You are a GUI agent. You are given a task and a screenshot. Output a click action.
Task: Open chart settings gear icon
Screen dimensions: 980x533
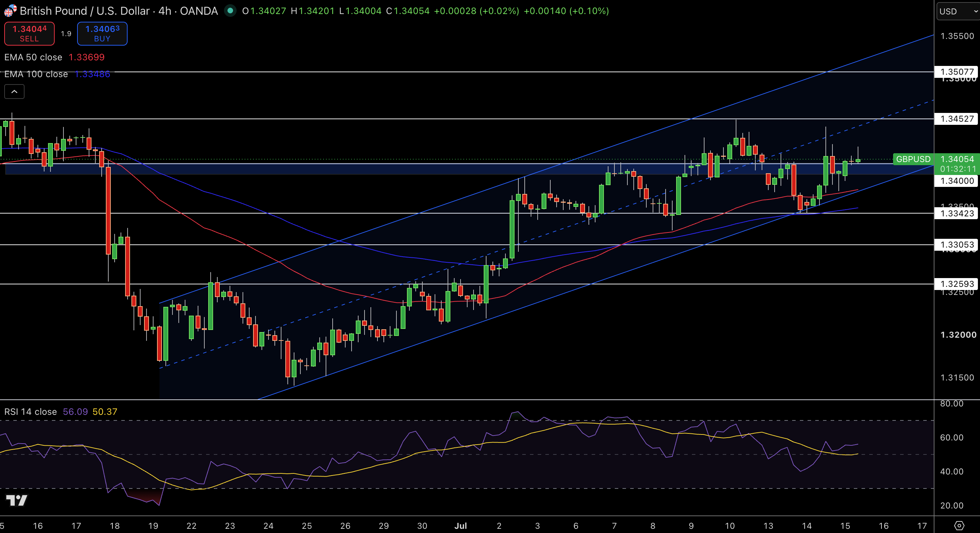pyautogui.click(x=959, y=526)
